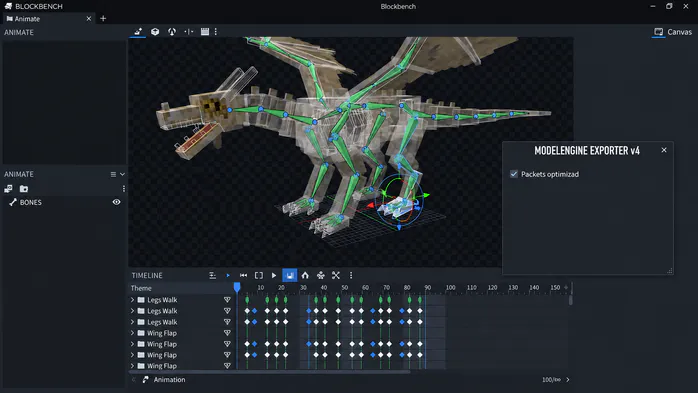Image resolution: width=698 pixels, height=393 pixels.
Task: Click the Animation icon in the bottom bar
Action: click(x=146, y=380)
